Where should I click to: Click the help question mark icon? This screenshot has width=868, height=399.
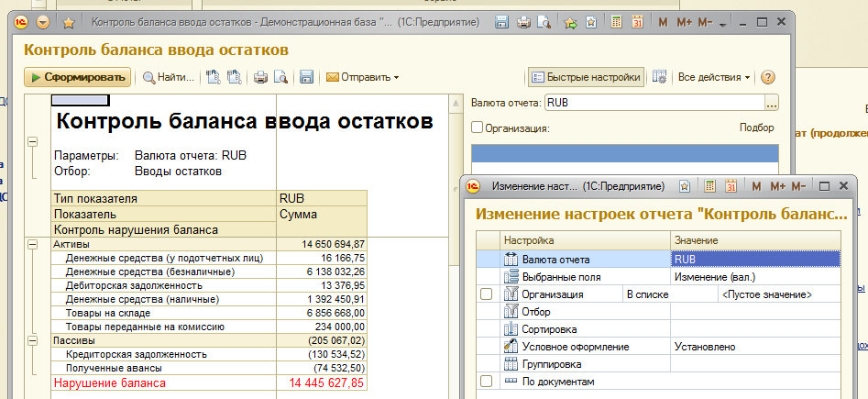click(x=768, y=78)
